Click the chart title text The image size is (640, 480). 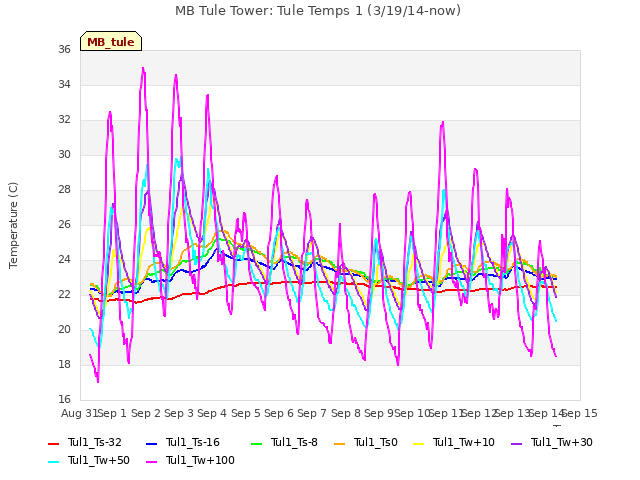pos(318,10)
